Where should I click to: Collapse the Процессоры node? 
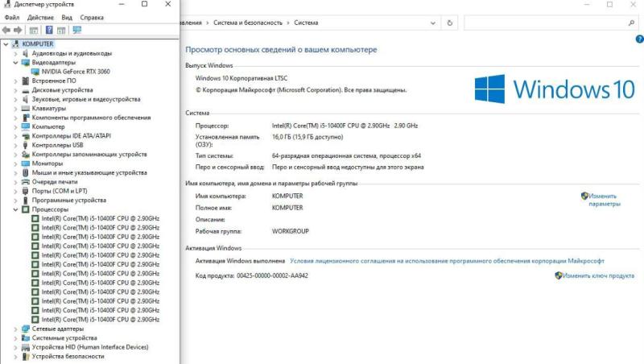pyautogui.click(x=15, y=209)
